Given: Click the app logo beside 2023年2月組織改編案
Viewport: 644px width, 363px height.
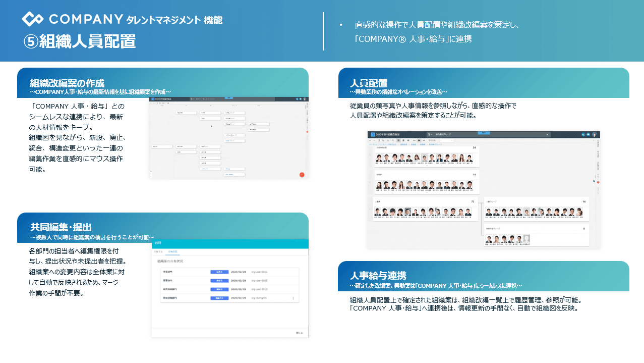Looking at the screenshot, I should click(x=373, y=135).
